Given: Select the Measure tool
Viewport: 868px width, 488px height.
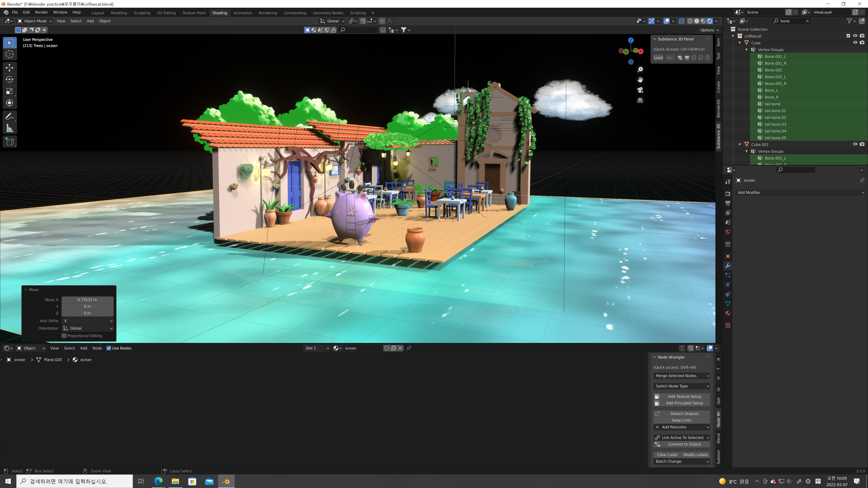Looking at the screenshot, I should point(9,128).
